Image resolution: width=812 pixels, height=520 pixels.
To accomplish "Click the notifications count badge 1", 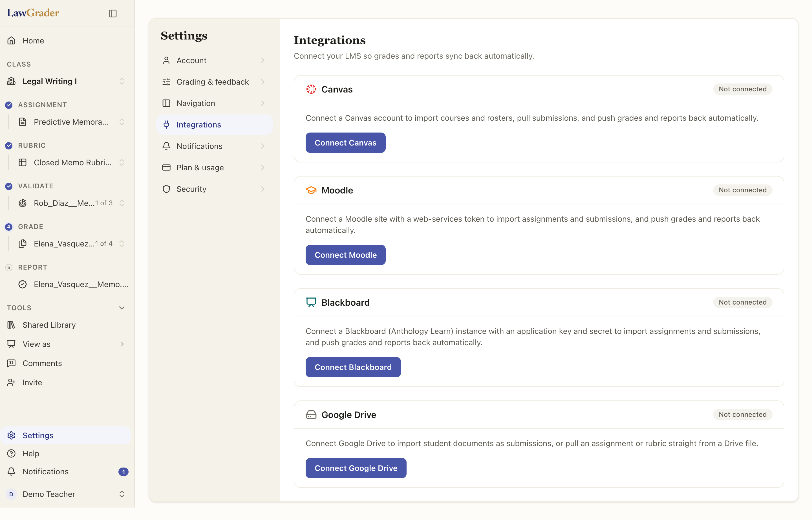I will tap(123, 472).
